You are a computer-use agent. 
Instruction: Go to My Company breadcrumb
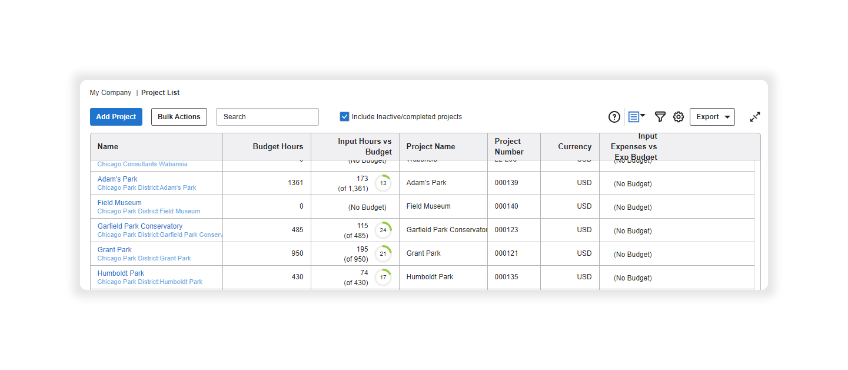[x=110, y=92]
